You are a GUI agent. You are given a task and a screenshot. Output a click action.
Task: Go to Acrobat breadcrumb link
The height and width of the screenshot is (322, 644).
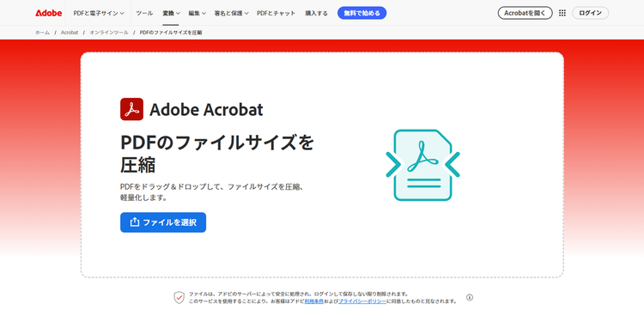tap(70, 33)
